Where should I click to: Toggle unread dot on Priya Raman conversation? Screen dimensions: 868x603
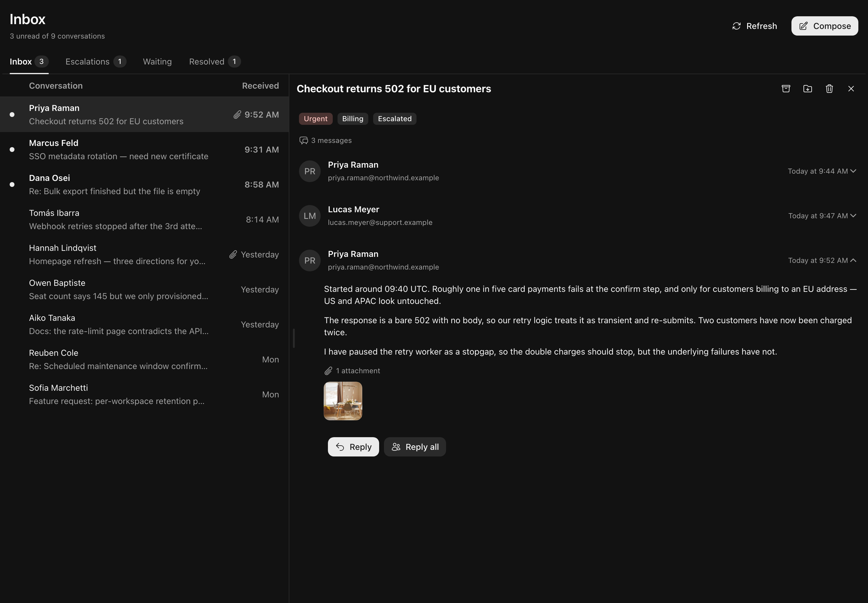coord(12,115)
